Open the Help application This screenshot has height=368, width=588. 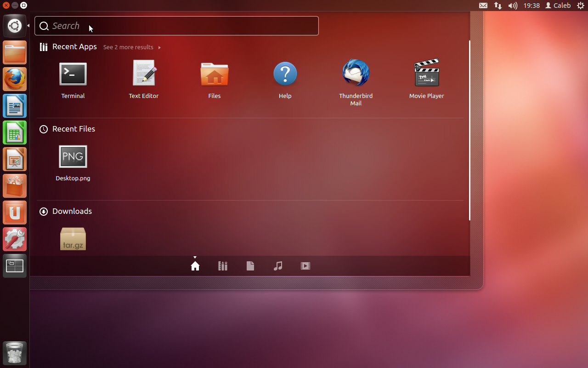(x=285, y=74)
